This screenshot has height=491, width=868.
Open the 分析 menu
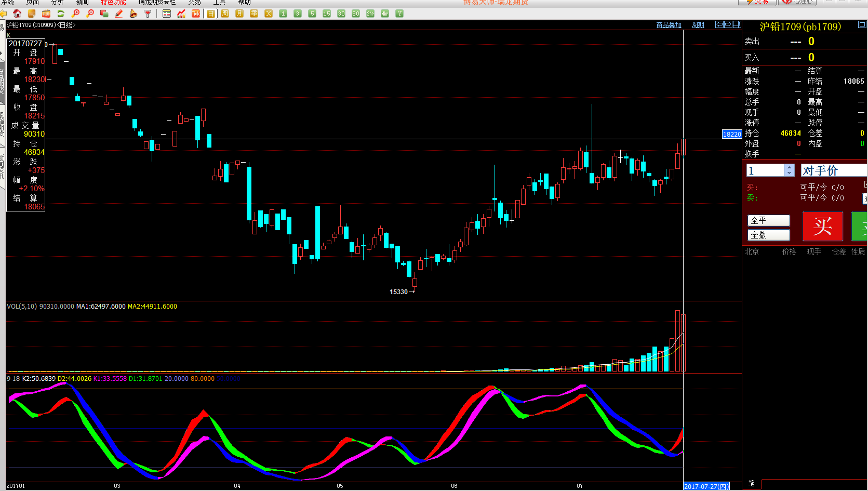click(x=57, y=3)
